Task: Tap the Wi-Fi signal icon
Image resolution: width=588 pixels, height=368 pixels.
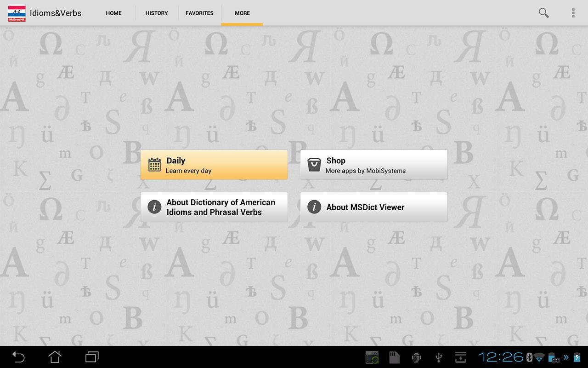Action: (539, 357)
